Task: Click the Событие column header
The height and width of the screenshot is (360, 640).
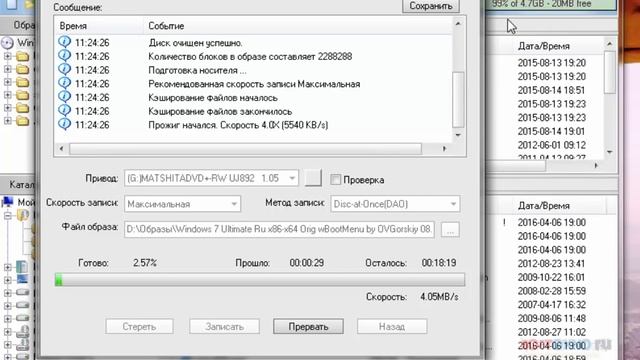Action: click(x=298, y=26)
